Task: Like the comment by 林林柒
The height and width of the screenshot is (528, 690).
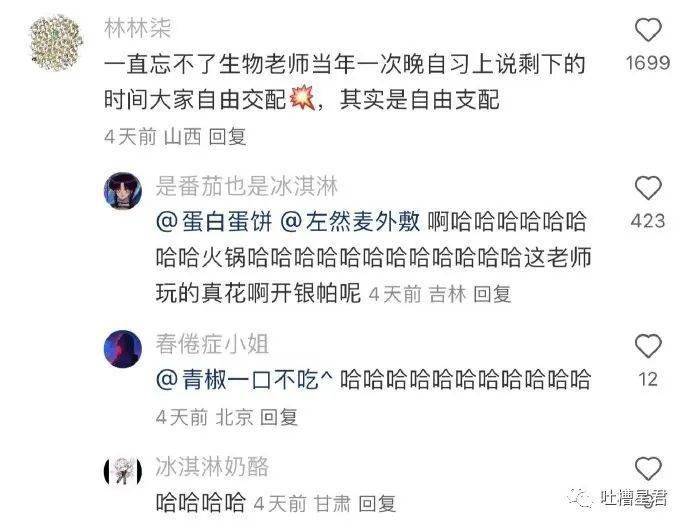Action: point(648,30)
